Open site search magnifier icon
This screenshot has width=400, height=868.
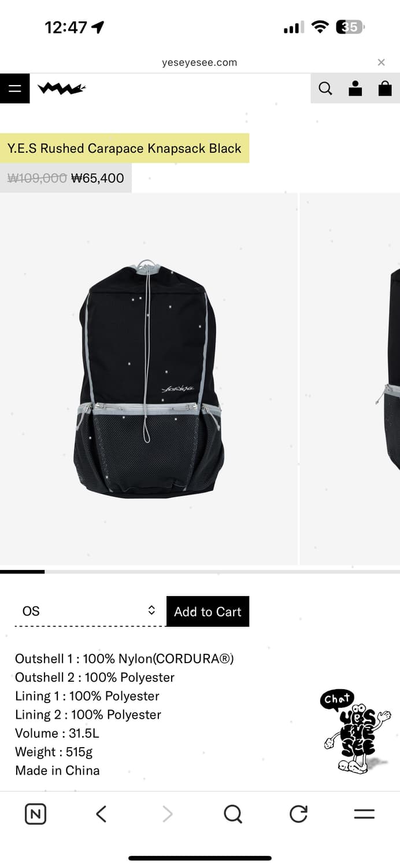[325, 89]
